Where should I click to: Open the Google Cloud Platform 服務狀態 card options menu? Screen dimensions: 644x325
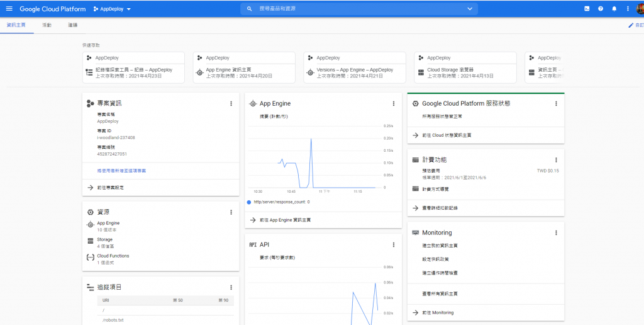pos(556,103)
